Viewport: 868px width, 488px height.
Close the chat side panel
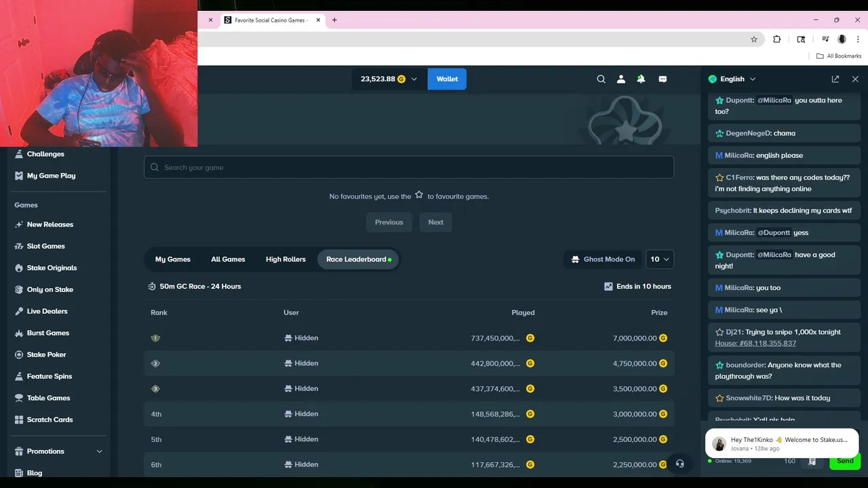[x=855, y=79]
